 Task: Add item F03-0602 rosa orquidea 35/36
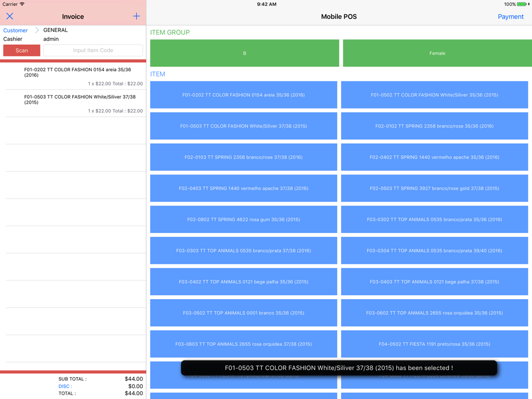click(x=435, y=313)
